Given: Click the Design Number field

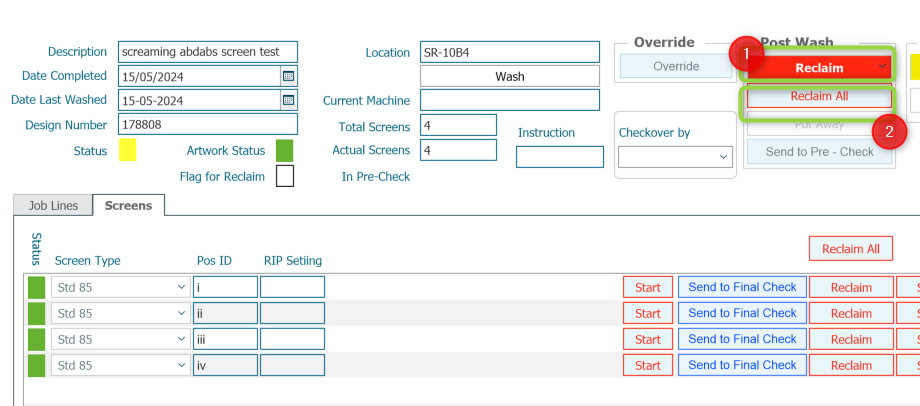Looking at the screenshot, I should [208, 124].
